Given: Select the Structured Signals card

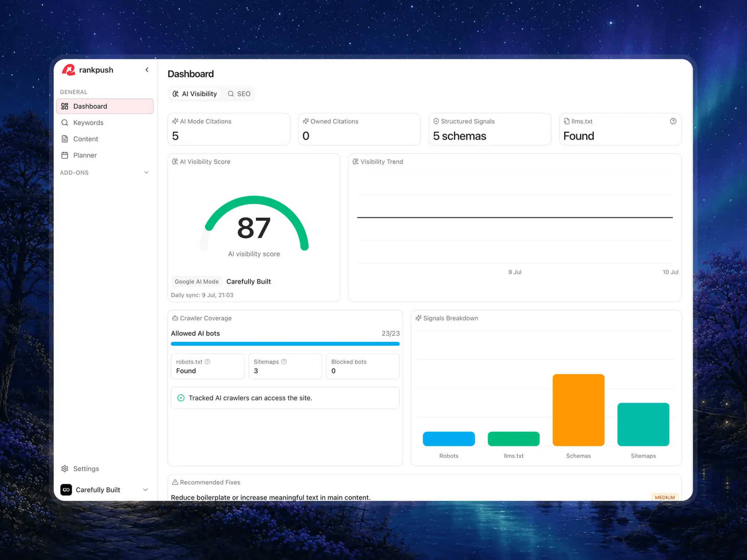Looking at the screenshot, I should click(490, 129).
